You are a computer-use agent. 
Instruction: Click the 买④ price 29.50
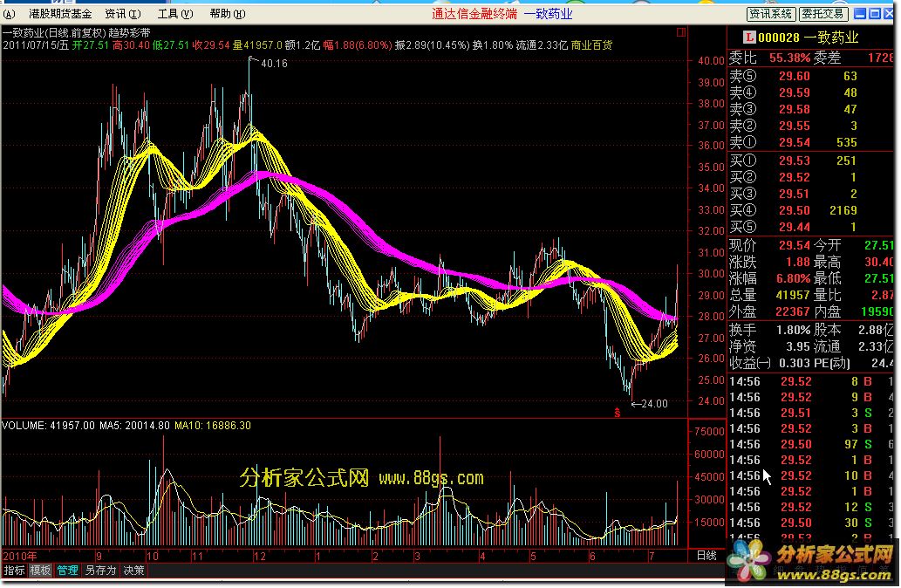794,211
